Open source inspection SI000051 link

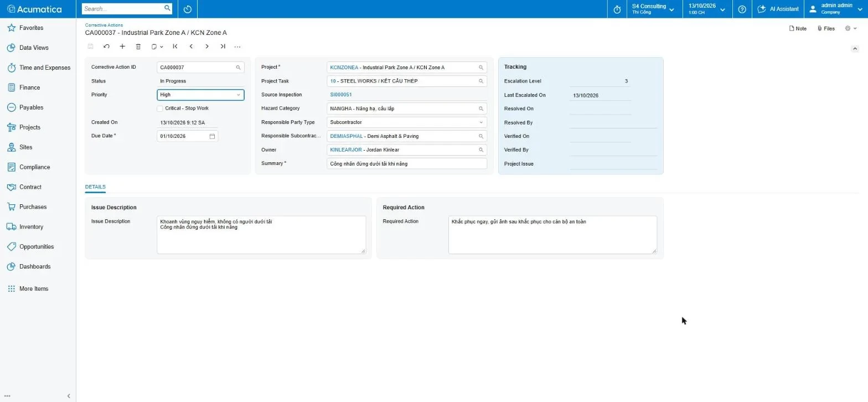click(341, 95)
